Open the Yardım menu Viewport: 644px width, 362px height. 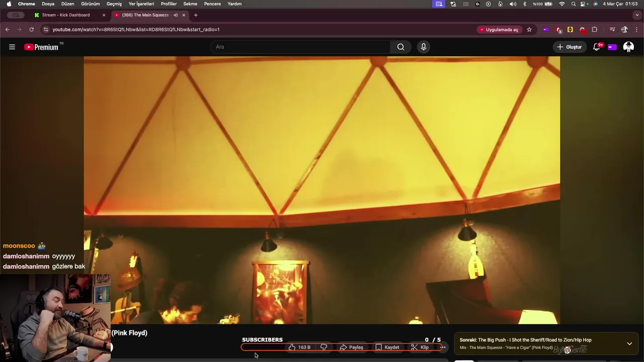point(234,4)
